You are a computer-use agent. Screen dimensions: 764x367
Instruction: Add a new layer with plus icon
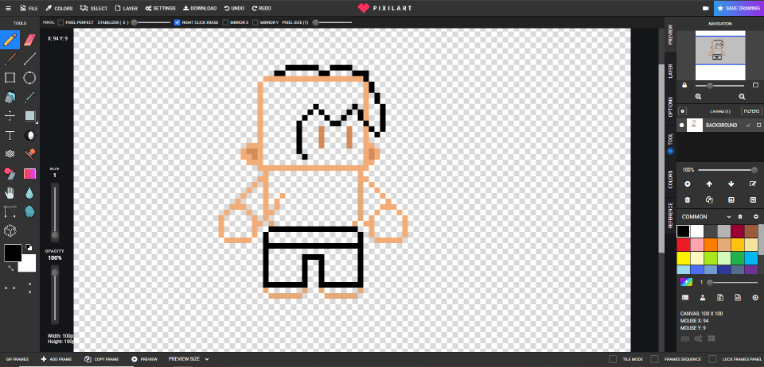[687, 184]
